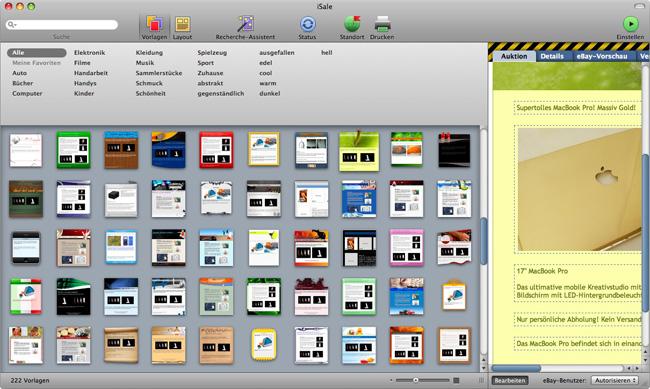Click the preview pane horizontal scrollbar
Screen dimensions: 650x389
[x=516, y=368]
